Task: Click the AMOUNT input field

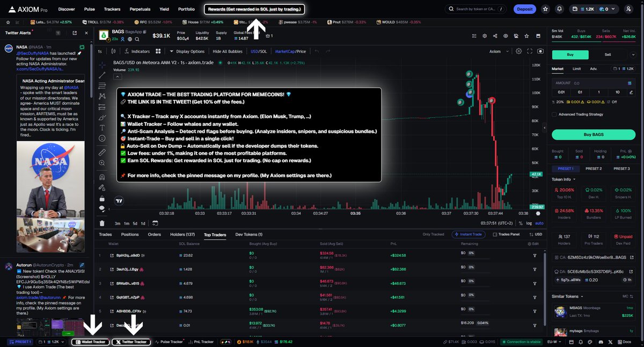Action: 594,83
